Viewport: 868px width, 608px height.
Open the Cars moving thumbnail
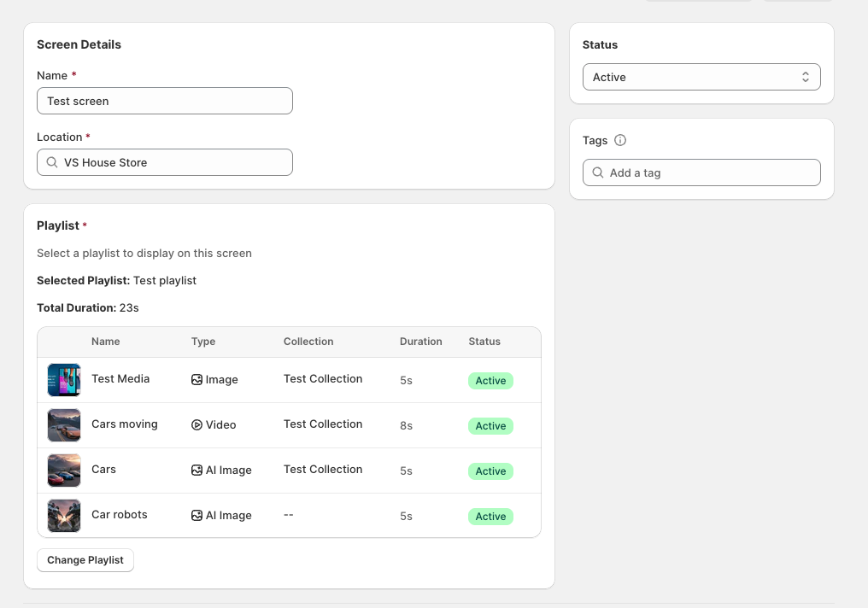click(64, 425)
